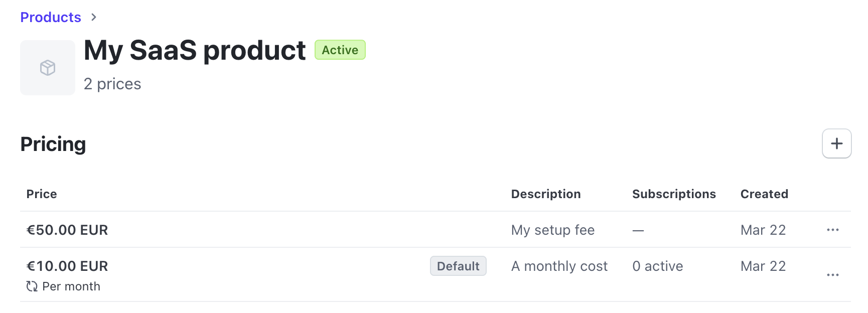Image resolution: width=868 pixels, height=313 pixels.
Task: Click the 2 prices subtitle text
Action: (112, 84)
